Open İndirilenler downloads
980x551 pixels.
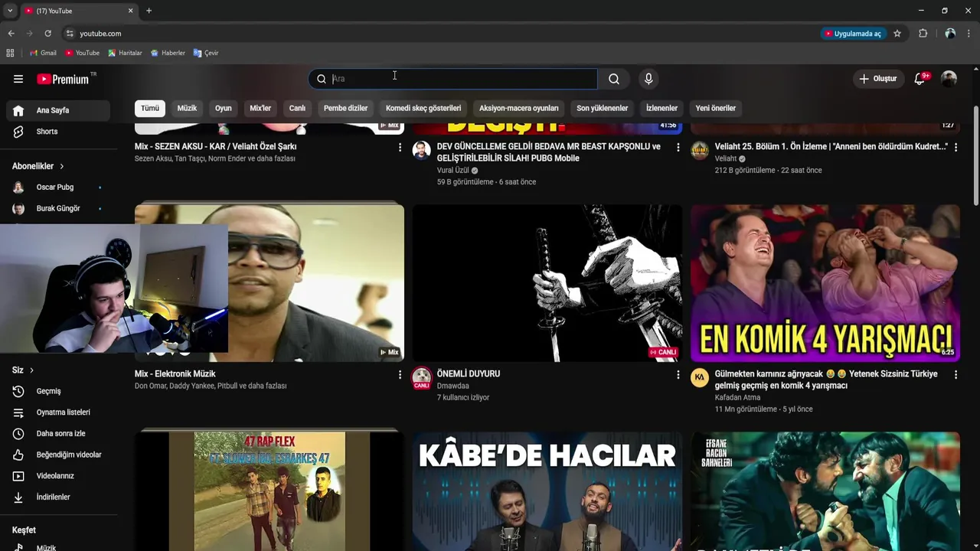coord(58,497)
